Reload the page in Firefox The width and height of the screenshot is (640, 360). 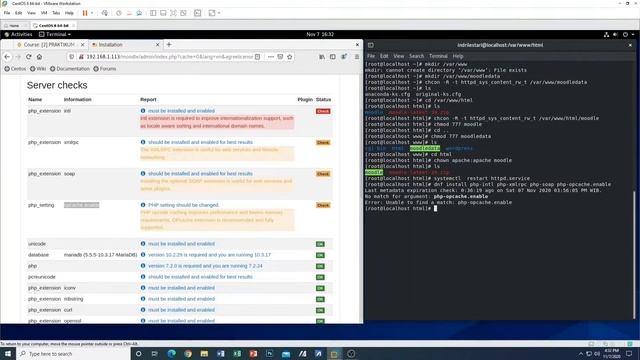coord(29,57)
